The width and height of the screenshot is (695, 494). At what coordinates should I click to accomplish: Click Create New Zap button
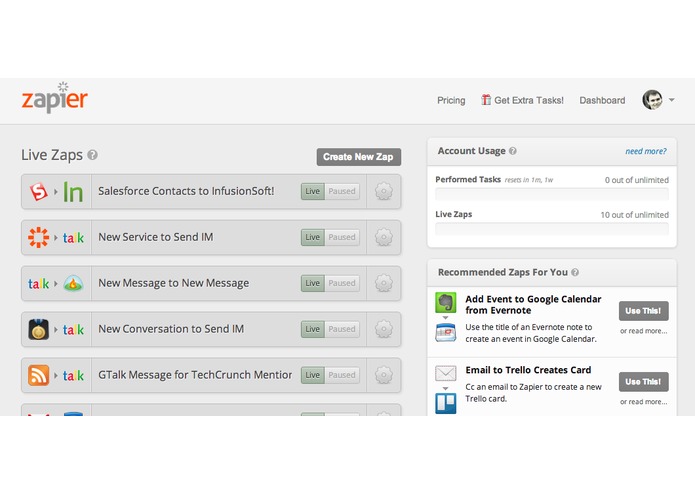pyautogui.click(x=359, y=157)
